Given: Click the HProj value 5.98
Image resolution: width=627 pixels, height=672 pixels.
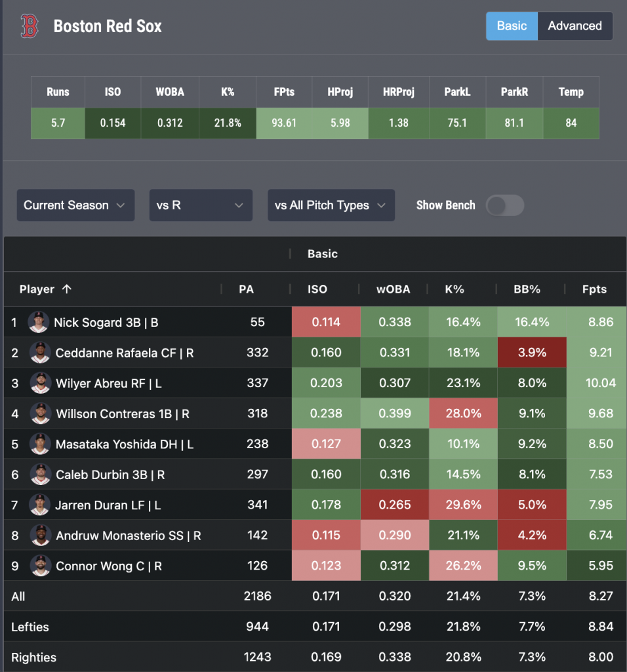Looking at the screenshot, I should point(340,123).
